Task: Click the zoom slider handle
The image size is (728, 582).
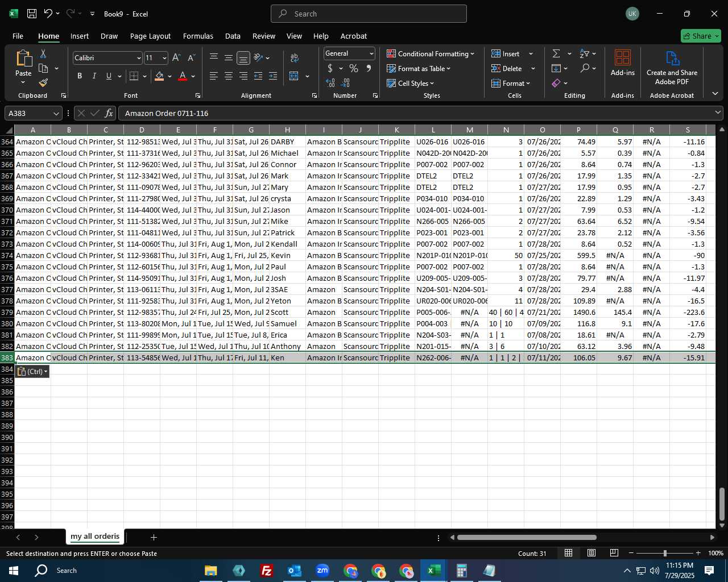Action: tap(665, 553)
